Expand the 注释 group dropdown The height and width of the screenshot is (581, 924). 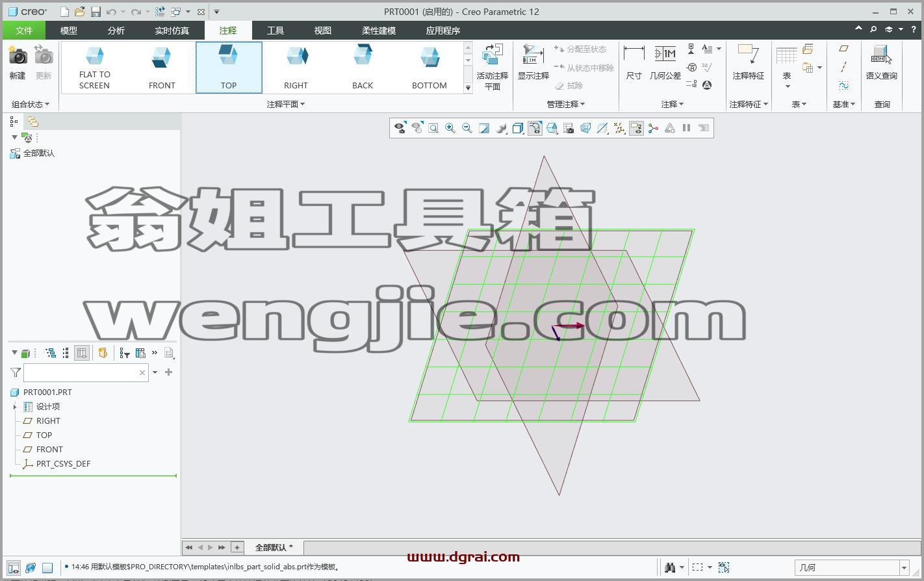tap(673, 104)
